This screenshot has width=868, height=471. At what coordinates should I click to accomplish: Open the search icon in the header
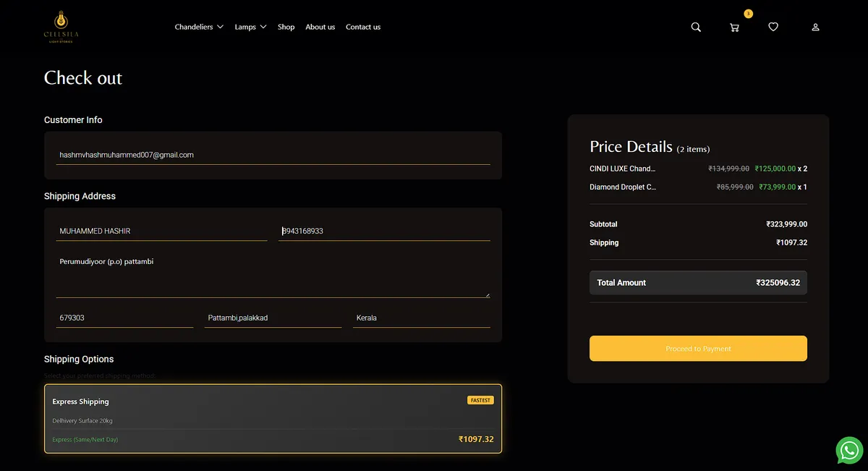pyautogui.click(x=696, y=27)
